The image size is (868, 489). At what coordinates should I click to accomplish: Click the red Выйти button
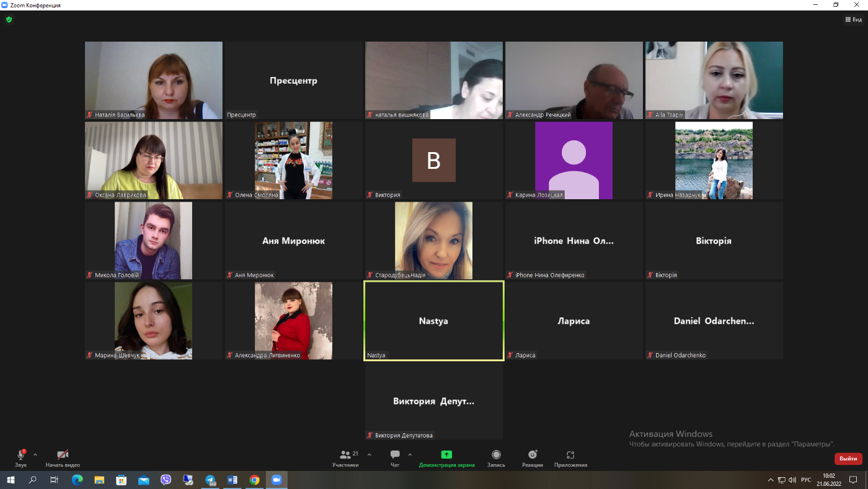pos(848,459)
